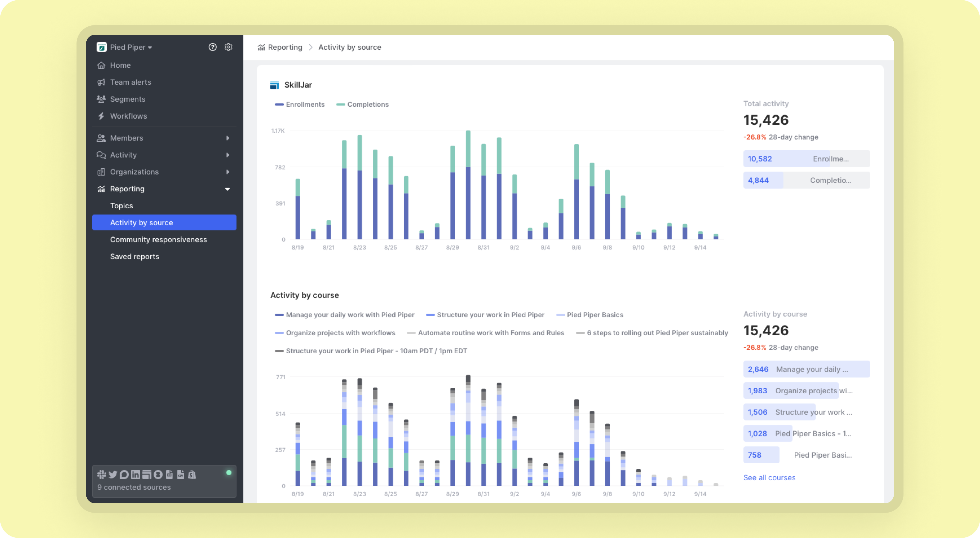Viewport: 980px width, 538px height.
Task: Click the help question mark icon
Action: 213,47
